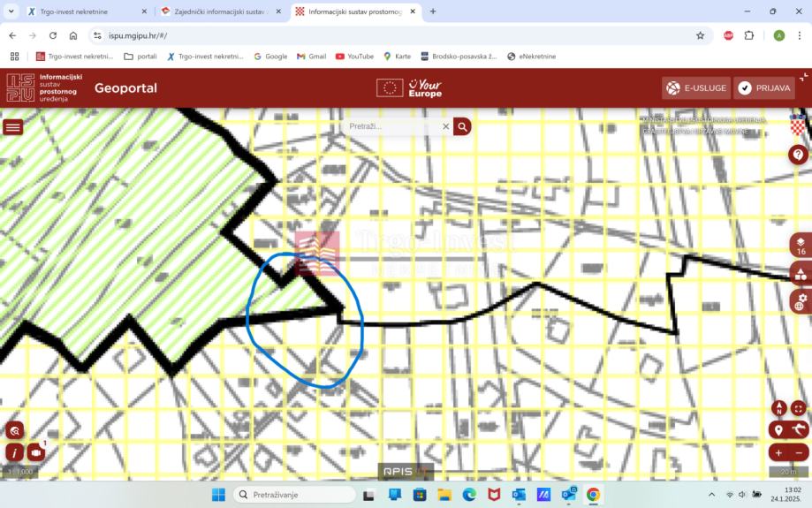Screen dimensions: 812x508
Task: Click the info 'i' button
Action: click(14, 452)
